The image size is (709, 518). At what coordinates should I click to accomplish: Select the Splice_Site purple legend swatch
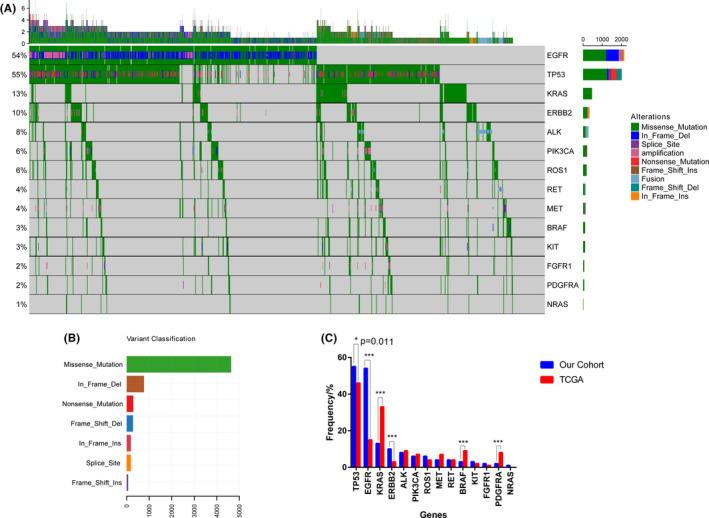click(635, 144)
